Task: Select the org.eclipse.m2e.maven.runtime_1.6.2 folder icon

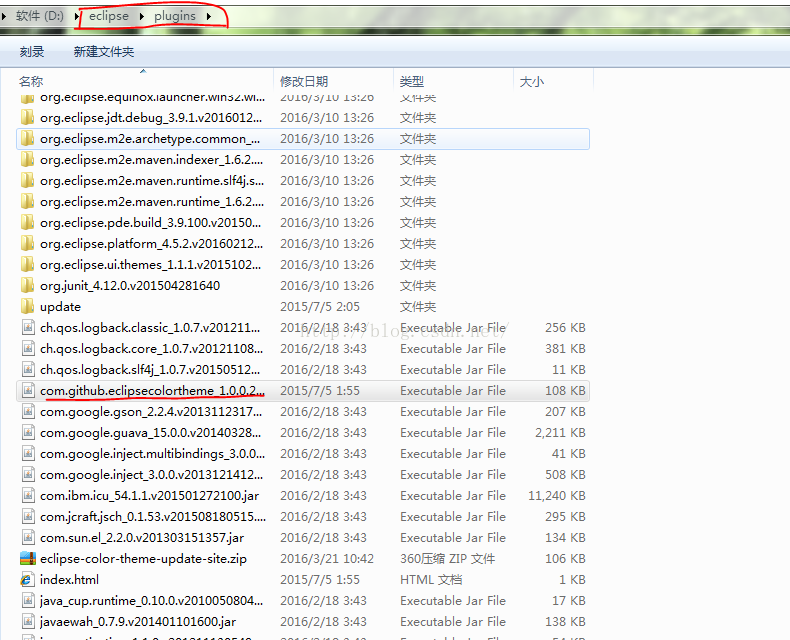Action: [28, 202]
